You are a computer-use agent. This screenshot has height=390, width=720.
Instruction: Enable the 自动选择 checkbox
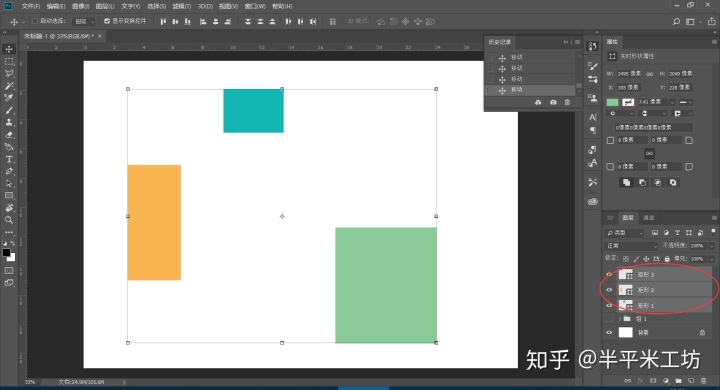(x=35, y=21)
